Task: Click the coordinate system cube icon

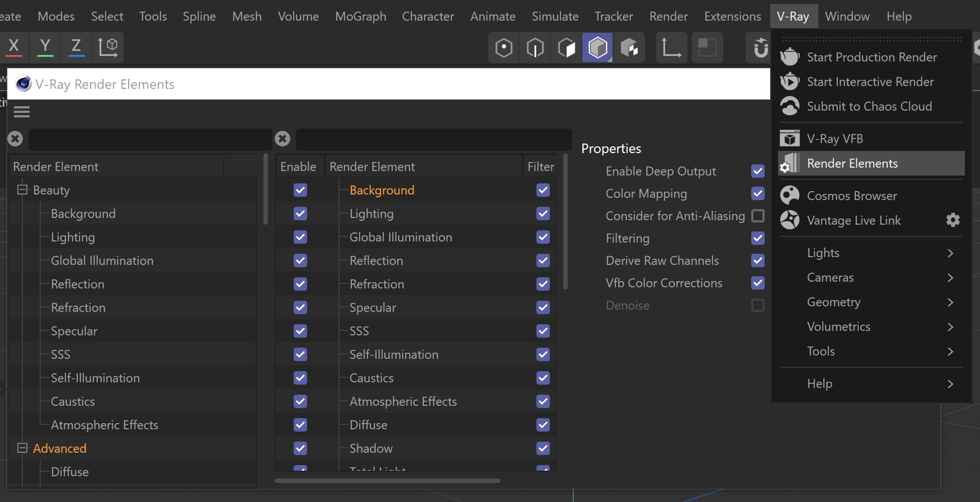Action: 108,47
